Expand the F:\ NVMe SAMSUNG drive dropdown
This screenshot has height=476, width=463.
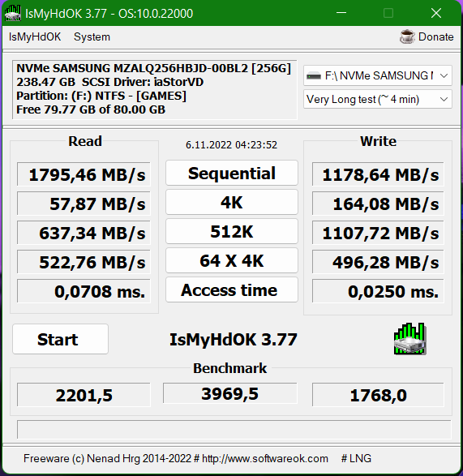(x=377, y=75)
